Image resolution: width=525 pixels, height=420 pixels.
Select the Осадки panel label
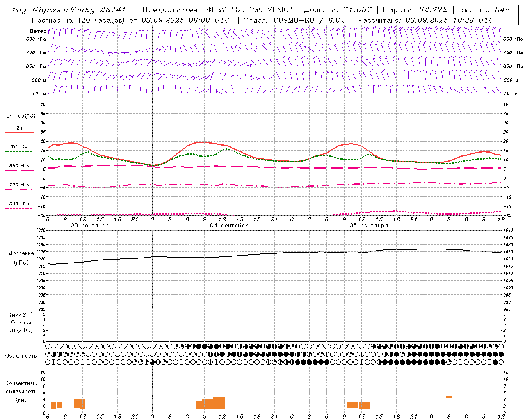[x=21, y=322]
